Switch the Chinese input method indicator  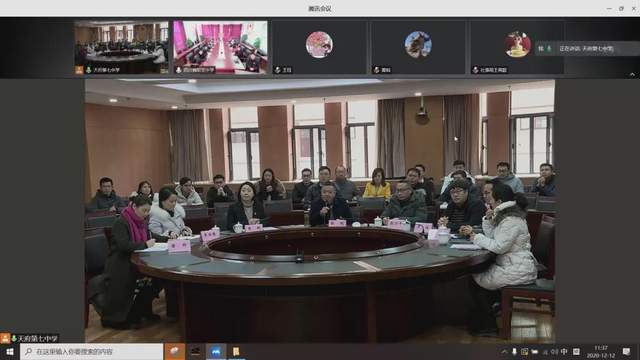pyautogui.click(x=564, y=351)
